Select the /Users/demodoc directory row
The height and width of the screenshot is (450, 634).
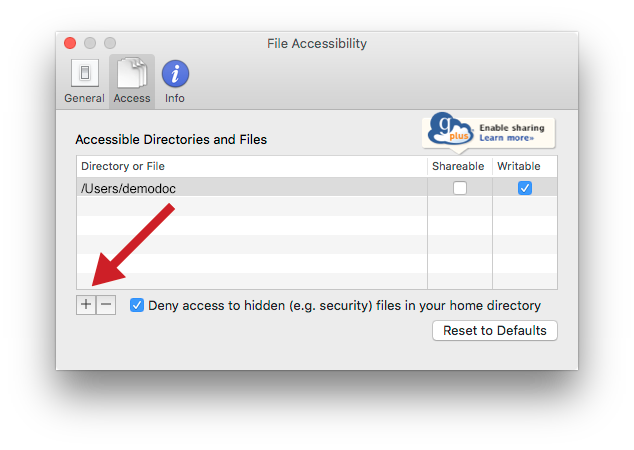(317, 188)
